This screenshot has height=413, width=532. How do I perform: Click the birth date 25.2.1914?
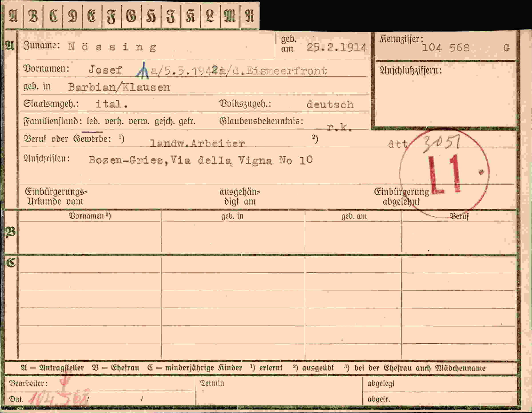point(336,47)
